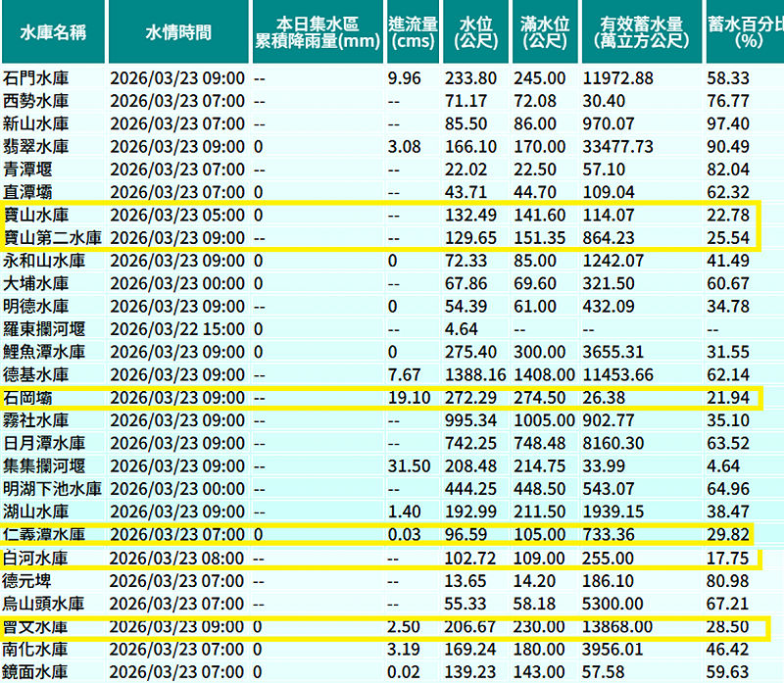Viewport: 784px width, 683px height.
Task: Select the 有效蓄水量 column header
Action: click(638, 32)
